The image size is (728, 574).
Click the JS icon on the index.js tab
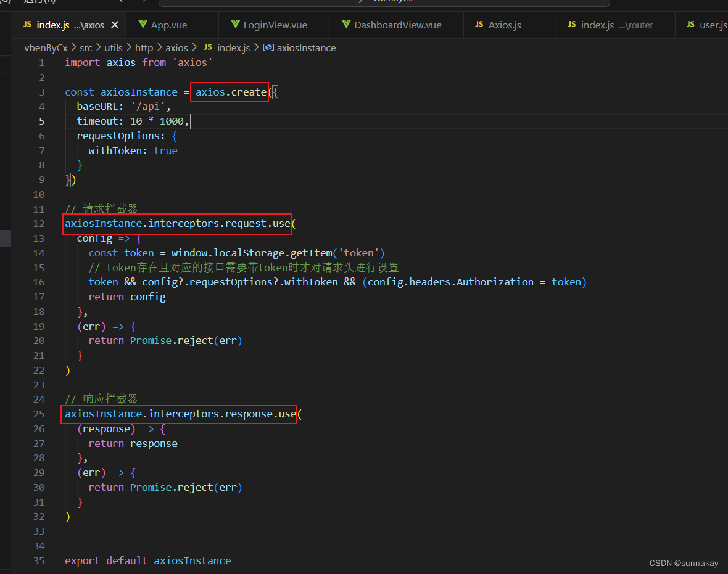coord(27,25)
